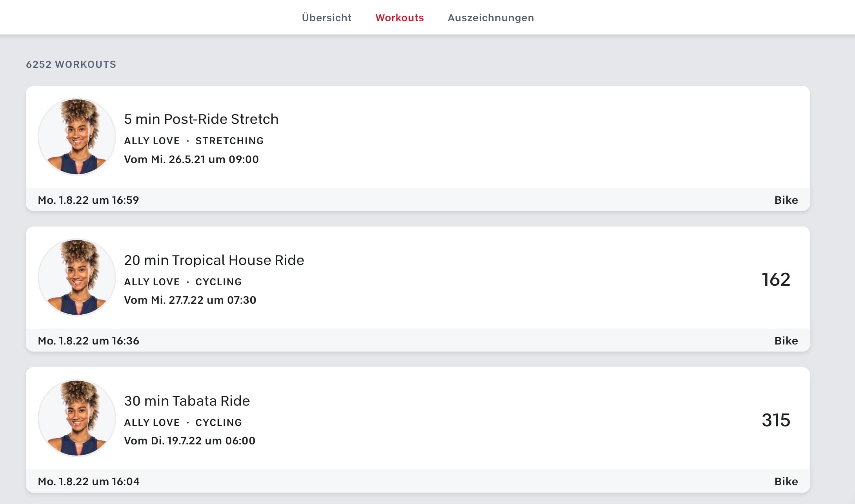Open the 5 min Post-Ride Stretch workout
The image size is (855, 504).
coord(201,119)
